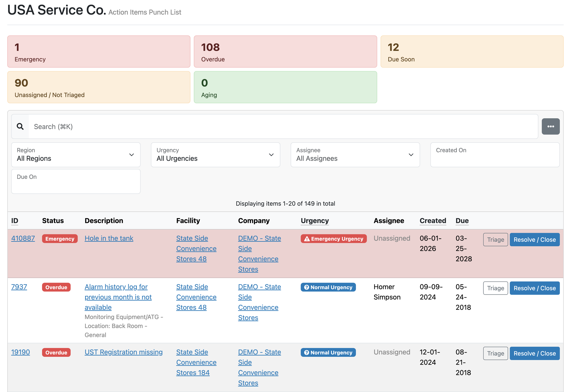Click the Action Items Punch List subtitle

click(145, 12)
